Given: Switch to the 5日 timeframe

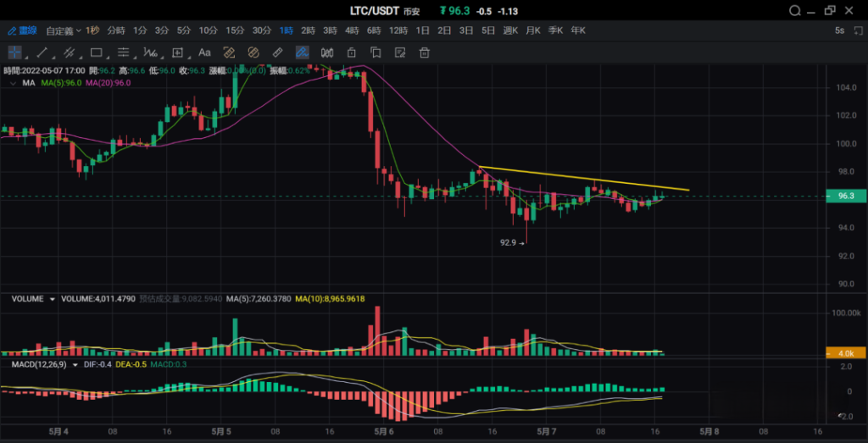Looking at the screenshot, I should (487, 30).
